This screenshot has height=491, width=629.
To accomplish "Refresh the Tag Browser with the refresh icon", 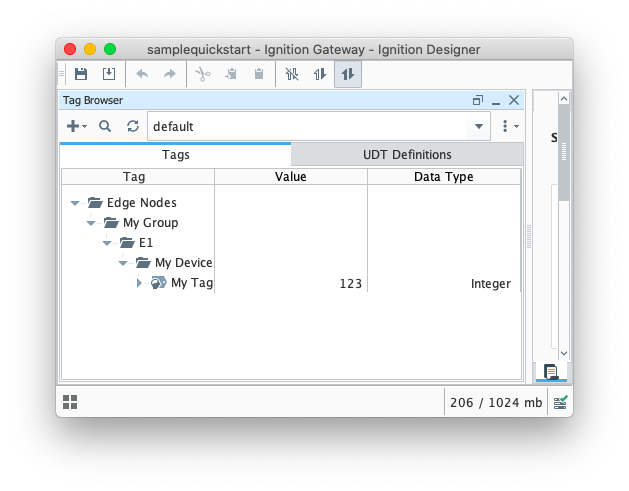I will pos(133,126).
